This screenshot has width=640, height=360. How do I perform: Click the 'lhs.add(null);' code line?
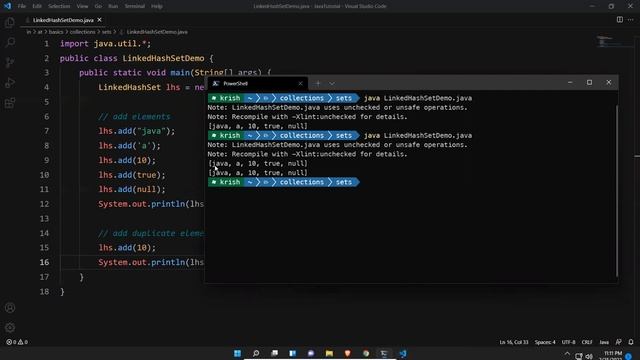click(132, 189)
